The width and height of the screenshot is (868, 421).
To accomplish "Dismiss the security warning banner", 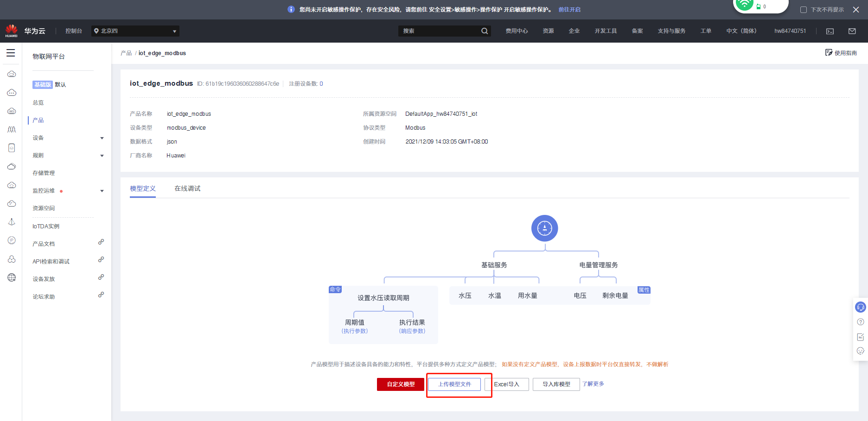I will point(856,10).
